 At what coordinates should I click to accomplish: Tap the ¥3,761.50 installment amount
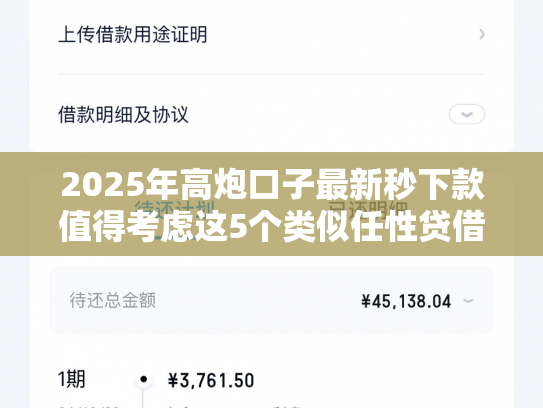click(x=211, y=380)
